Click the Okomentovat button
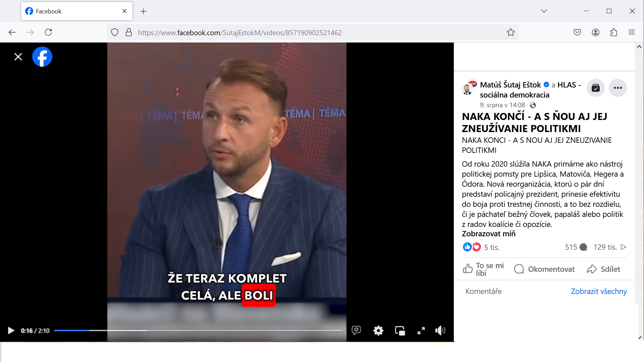 pos(544,269)
